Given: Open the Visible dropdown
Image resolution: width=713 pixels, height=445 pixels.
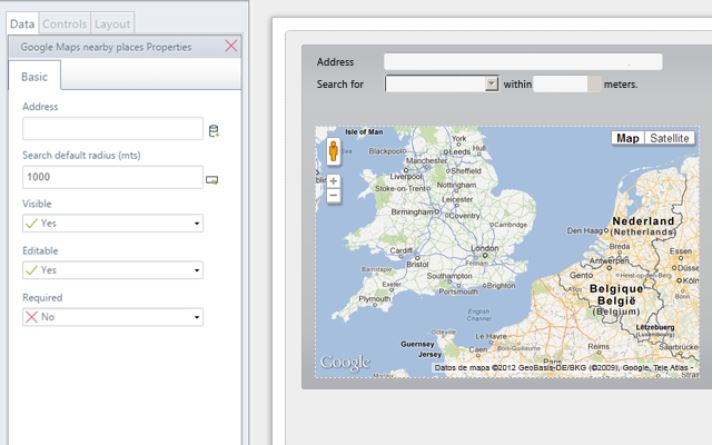Looking at the screenshot, I should (113, 223).
